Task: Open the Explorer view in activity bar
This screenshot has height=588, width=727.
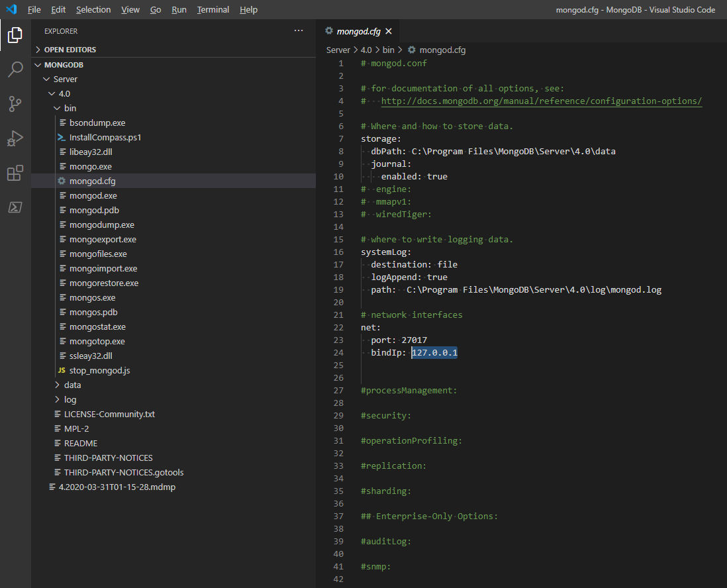Action: (15, 35)
